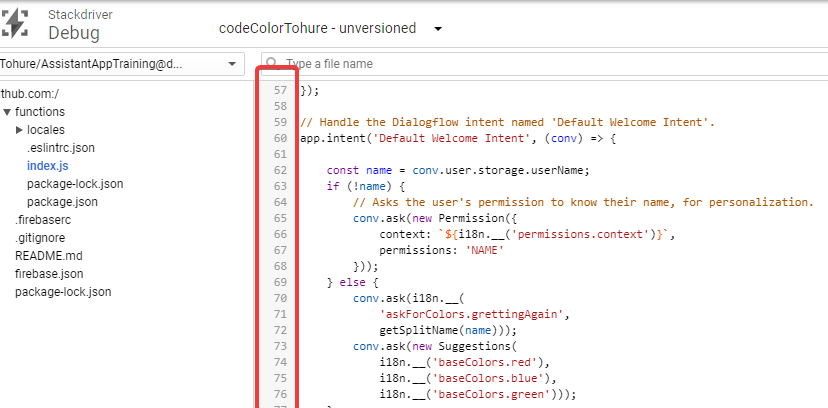Screen dimensions: 828x408
Task: Open the firebase.json file
Action: [x=49, y=274]
